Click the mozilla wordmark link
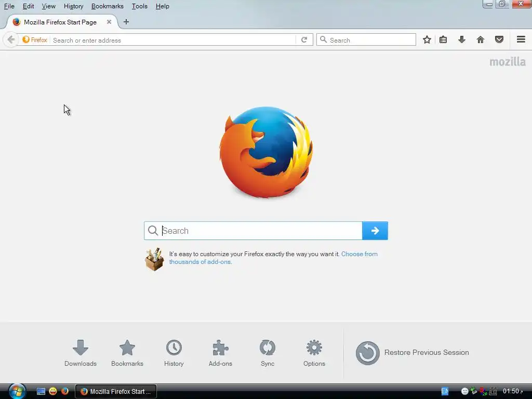Viewport: 532px width, 399px height. [x=508, y=62]
